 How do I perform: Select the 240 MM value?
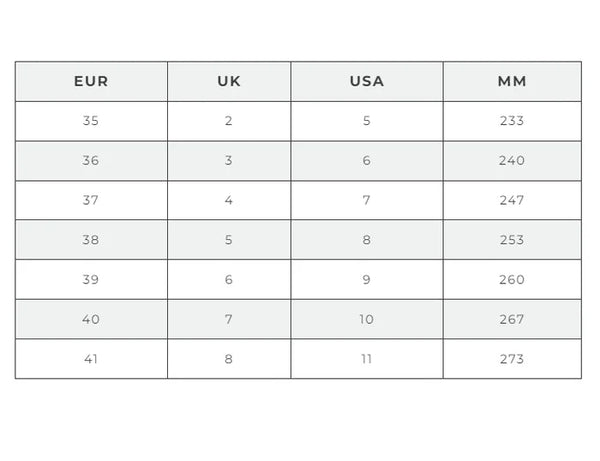511,160
